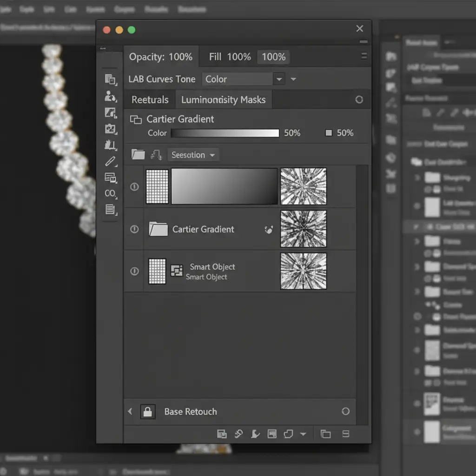Toggle visibility of the gradient layer
Screen dimensions: 476x476
tap(134, 186)
